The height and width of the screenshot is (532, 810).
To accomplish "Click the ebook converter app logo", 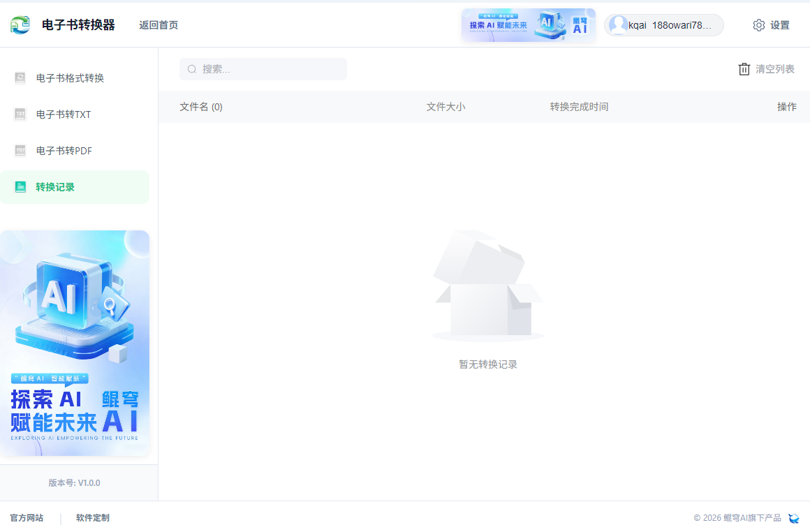I will (20, 24).
